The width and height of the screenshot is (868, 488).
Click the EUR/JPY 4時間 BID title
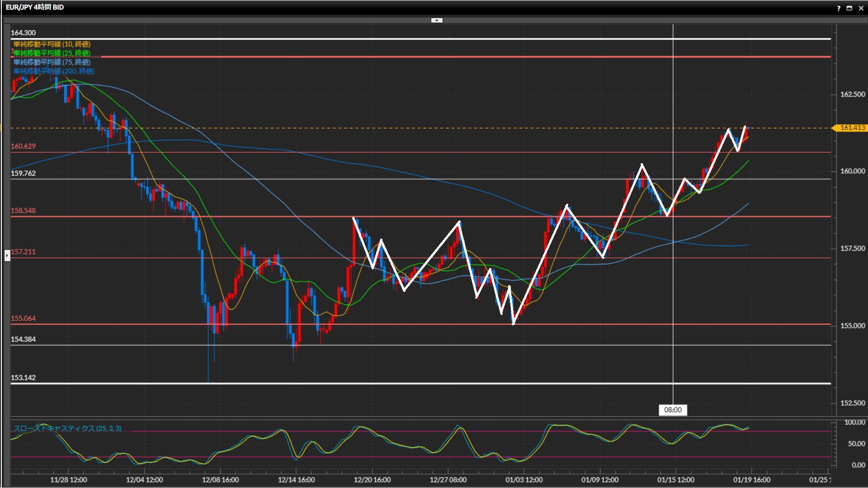[35, 7]
